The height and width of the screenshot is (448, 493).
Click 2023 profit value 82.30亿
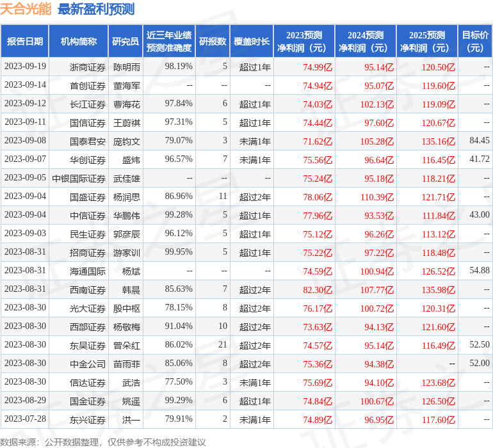pos(318,289)
